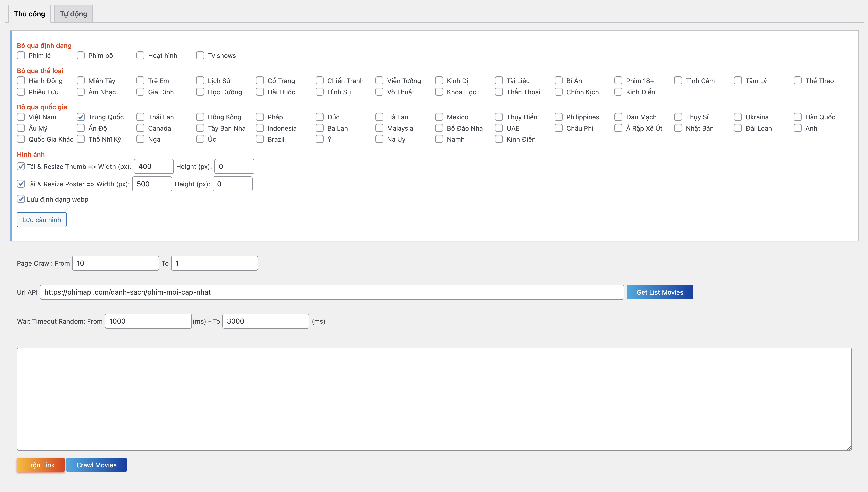This screenshot has width=868, height=492.
Task: Uncheck Tài & Resize Poster option
Action: tap(21, 184)
